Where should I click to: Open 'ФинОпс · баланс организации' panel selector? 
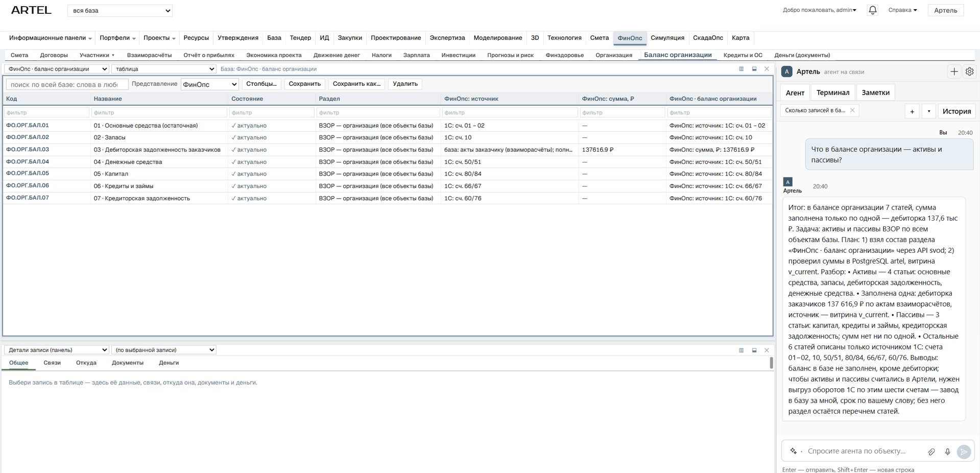tap(57, 69)
